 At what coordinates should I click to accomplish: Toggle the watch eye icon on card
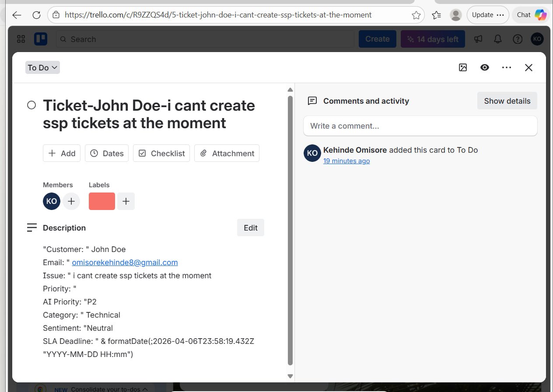485,67
